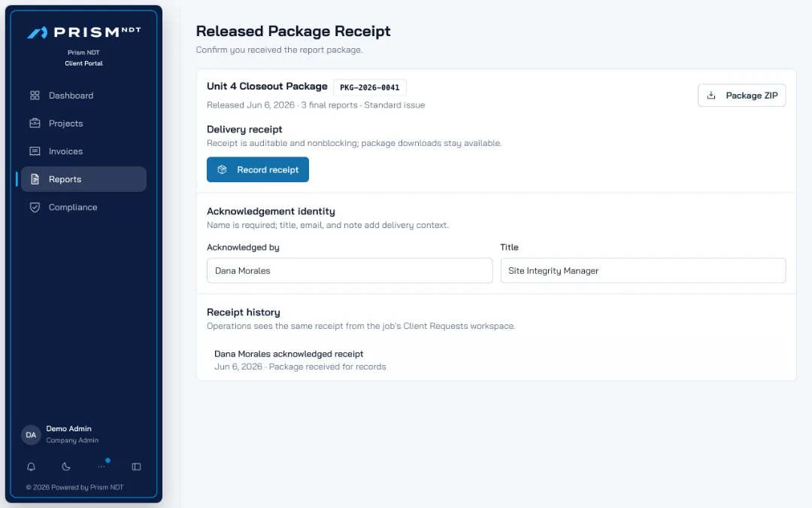Click the download icon on Package ZIP

click(x=711, y=96)
